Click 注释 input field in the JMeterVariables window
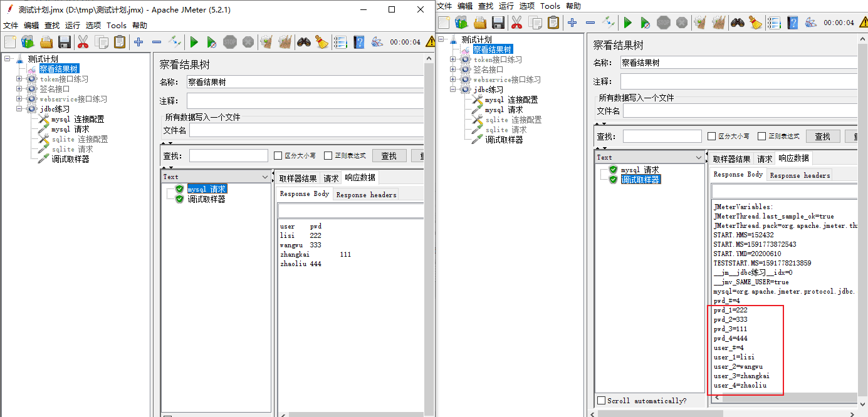The image size is (868, 417). [x=738, y=81]
